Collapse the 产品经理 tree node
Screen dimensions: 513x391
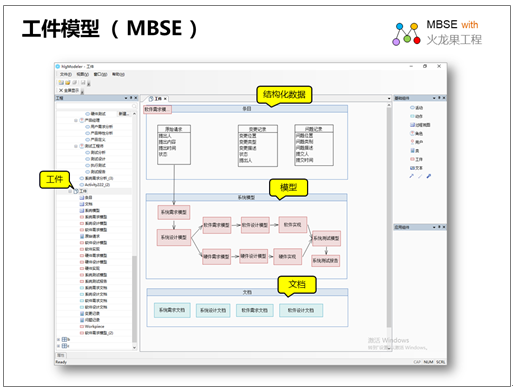(x=76, y=120)
